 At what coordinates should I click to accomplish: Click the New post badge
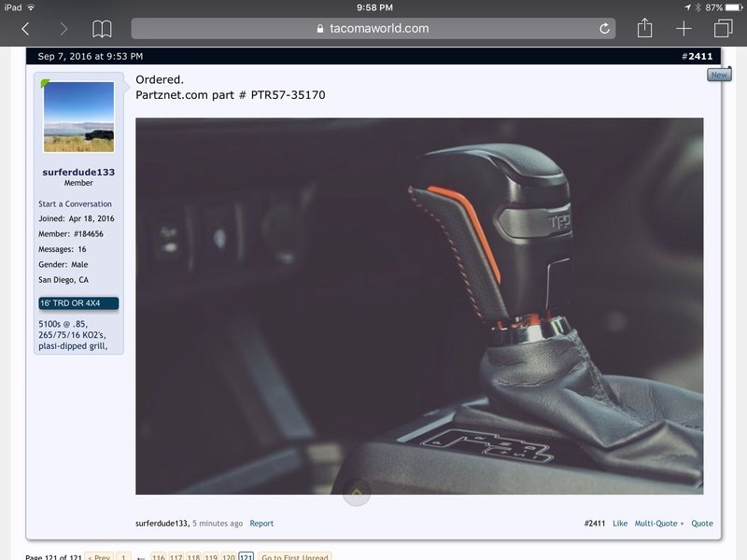[719, 75]
